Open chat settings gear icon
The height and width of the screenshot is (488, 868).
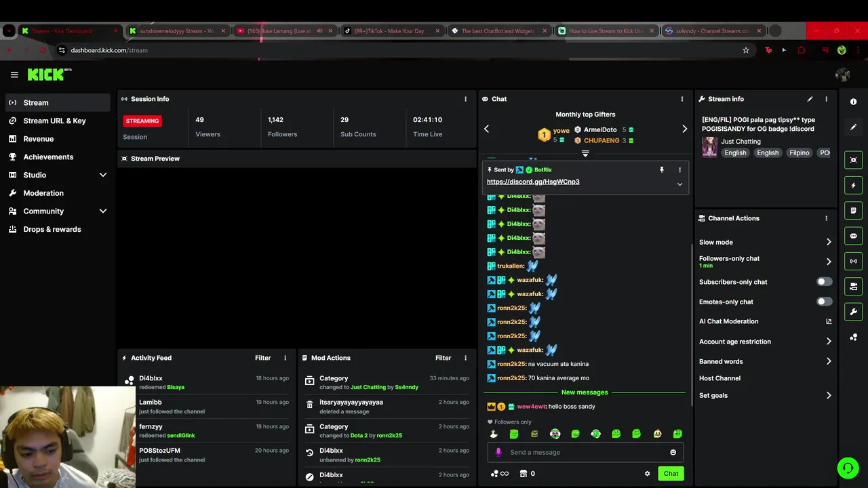647,474
